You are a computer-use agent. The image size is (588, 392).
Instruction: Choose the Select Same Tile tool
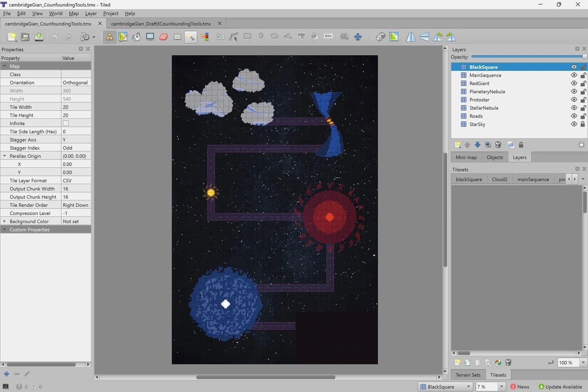tap(205, 37)
